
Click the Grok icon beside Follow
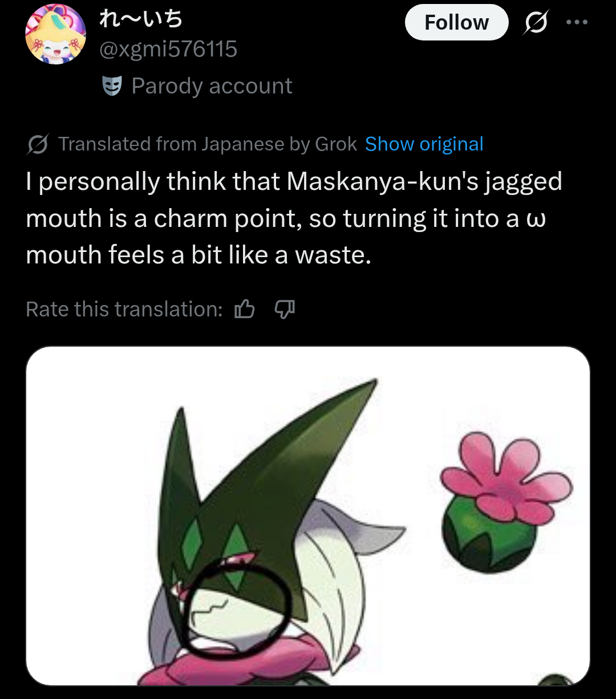point(534,22)
